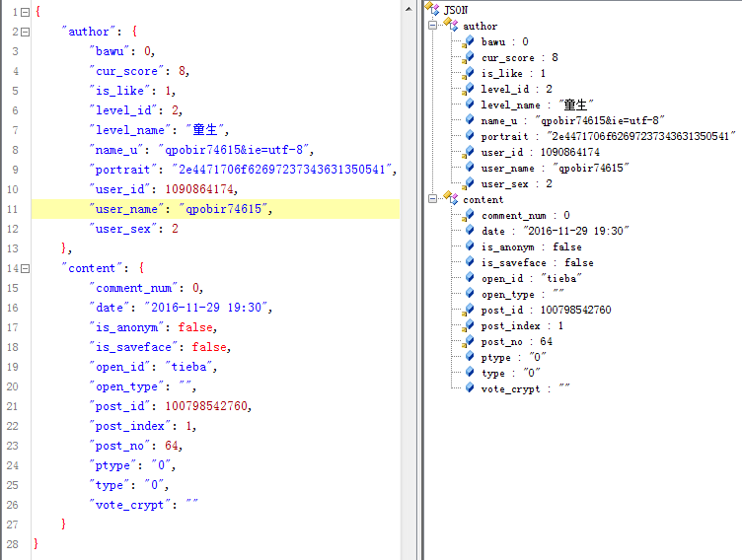
Task: Click line number 13 in the gutter
Action: (x=12, y=248)
